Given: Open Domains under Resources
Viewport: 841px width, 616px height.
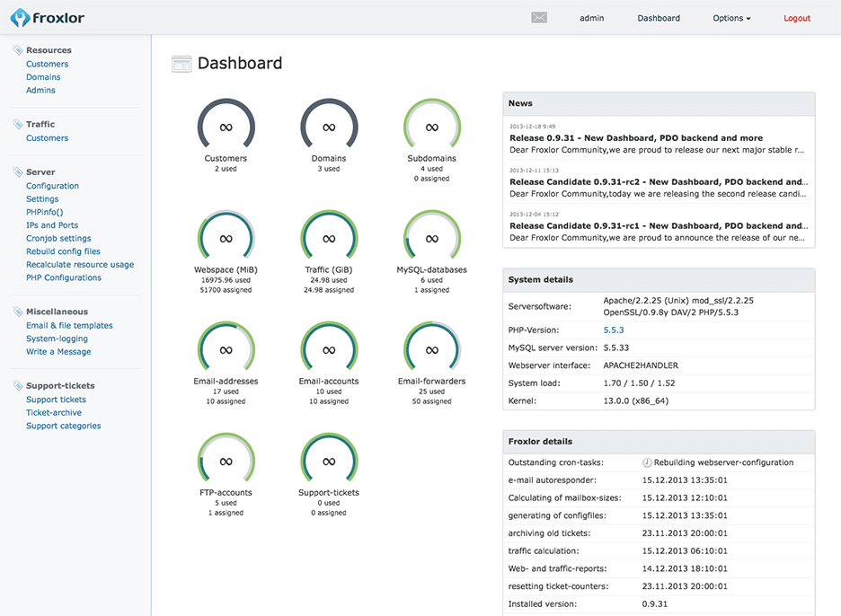Looking at the screenshot, I should [43, 77].
